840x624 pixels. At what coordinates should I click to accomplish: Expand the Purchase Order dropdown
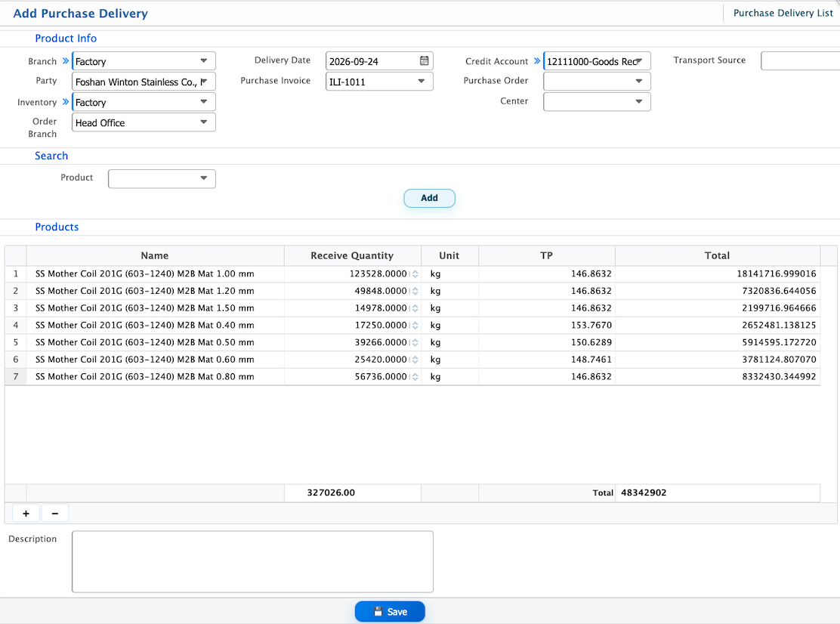638,82
